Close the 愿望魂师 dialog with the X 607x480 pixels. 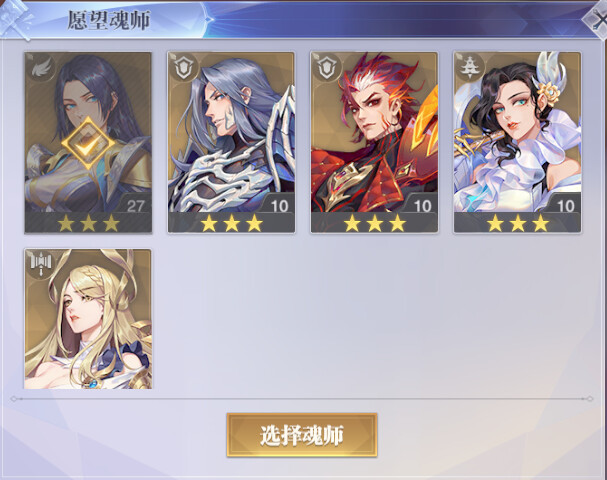597,21
